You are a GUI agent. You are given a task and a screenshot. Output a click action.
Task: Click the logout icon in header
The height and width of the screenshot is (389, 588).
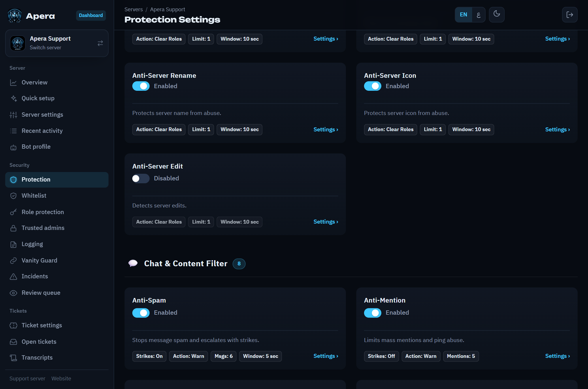click(570, 15)
